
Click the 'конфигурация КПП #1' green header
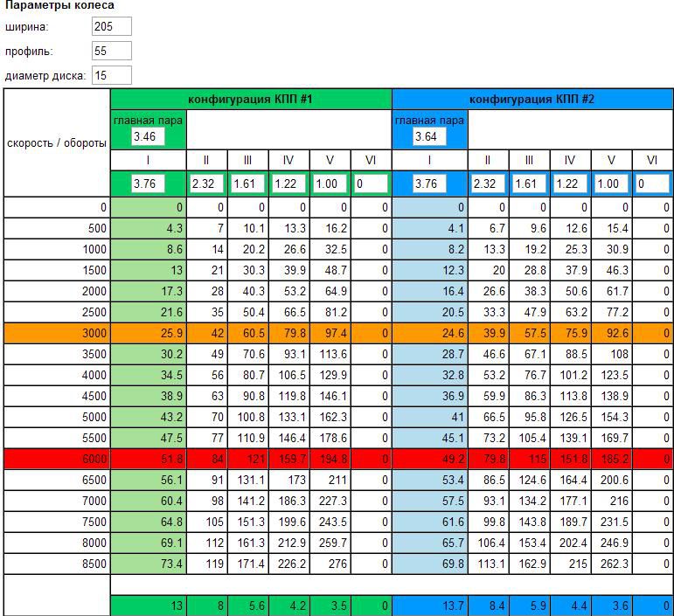[251, 100]
